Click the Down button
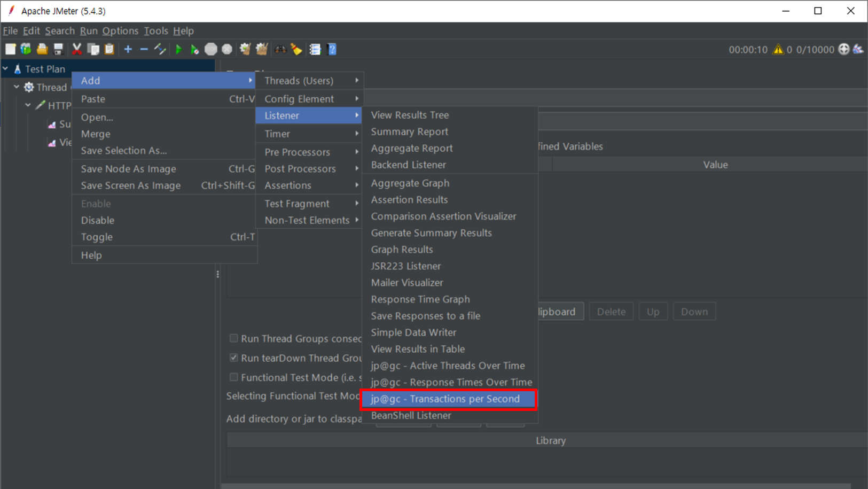This screenshot has width=868, height=489. (694, 312)
